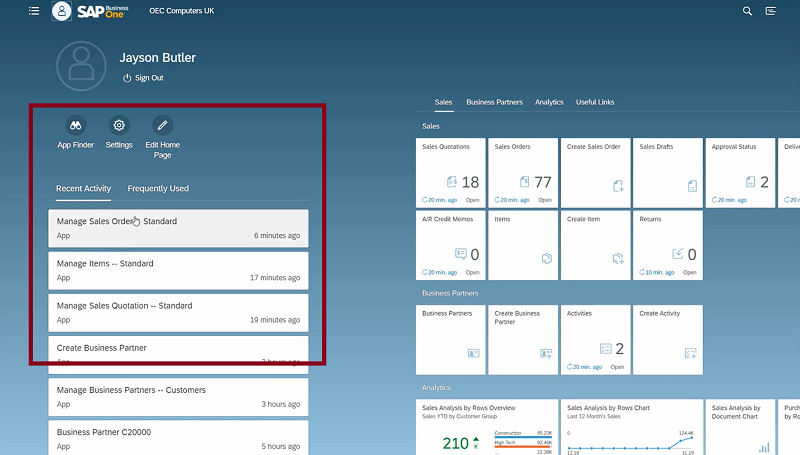Open the Sales Quotations tile
Image resolution: width=800 pixels, height=455 pixels.
click(450, 172)
